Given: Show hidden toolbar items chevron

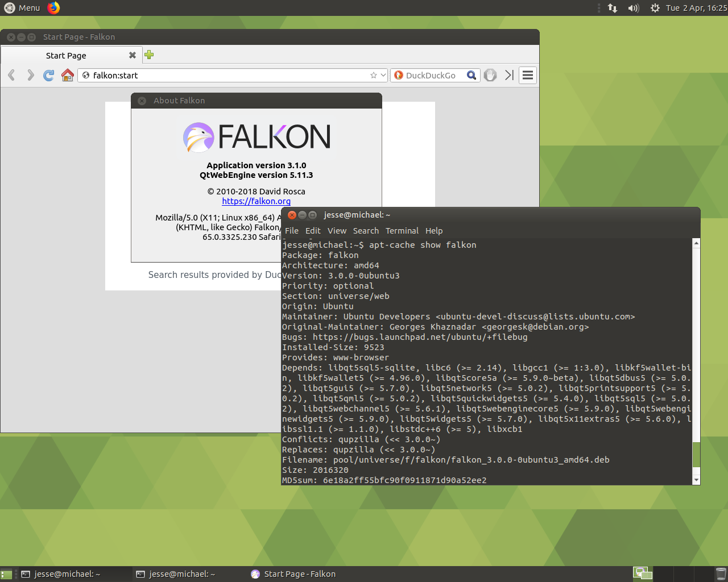Looking at the screenshot, I should point(509,75).
